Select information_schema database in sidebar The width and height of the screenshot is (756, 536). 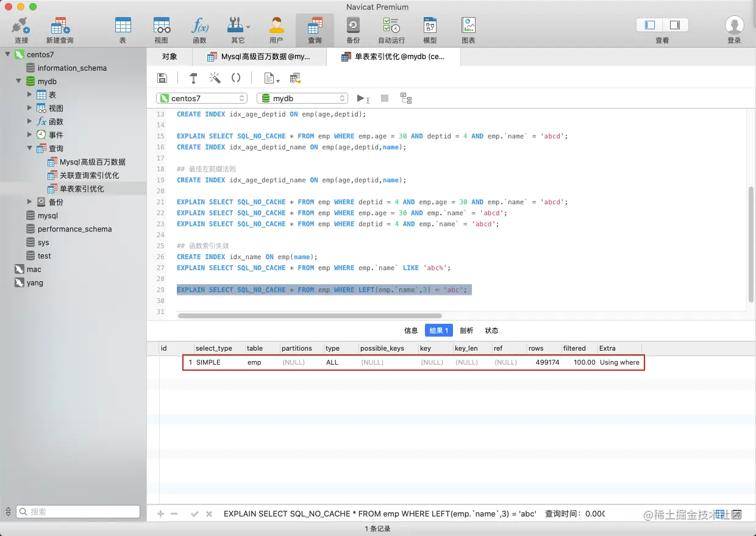73,68
